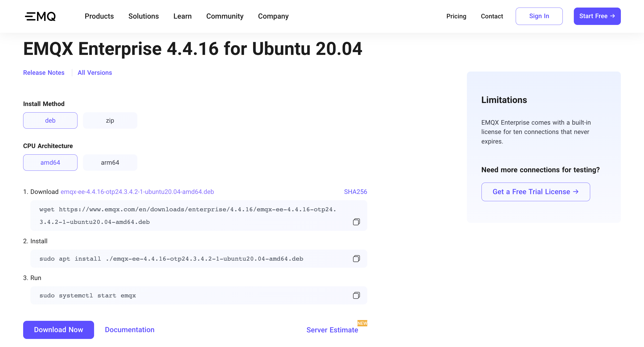Click the copy icon for systemctl start command
644x347 pixels.
[356, 295]
